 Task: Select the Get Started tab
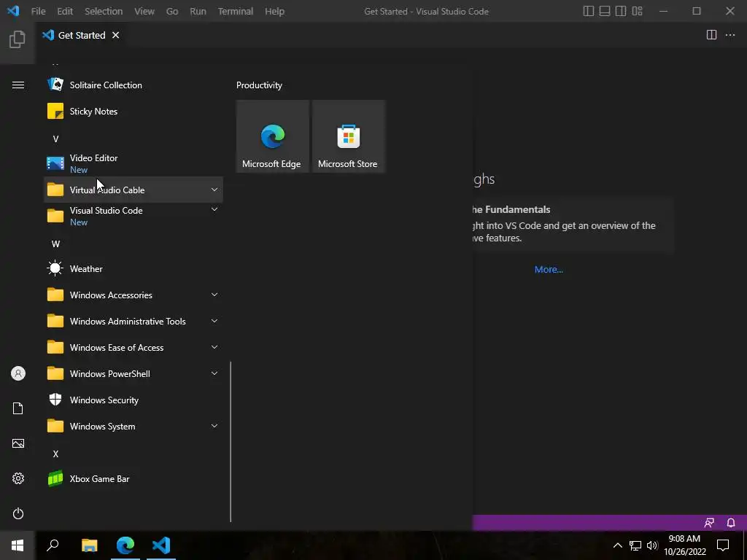(82, 35)
